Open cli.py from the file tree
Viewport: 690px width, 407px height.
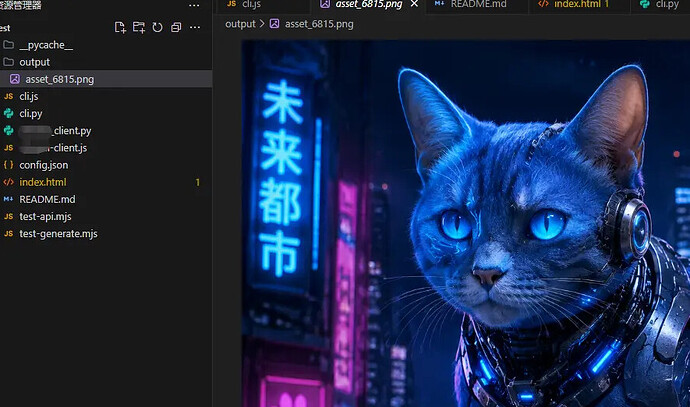(106, 114)
